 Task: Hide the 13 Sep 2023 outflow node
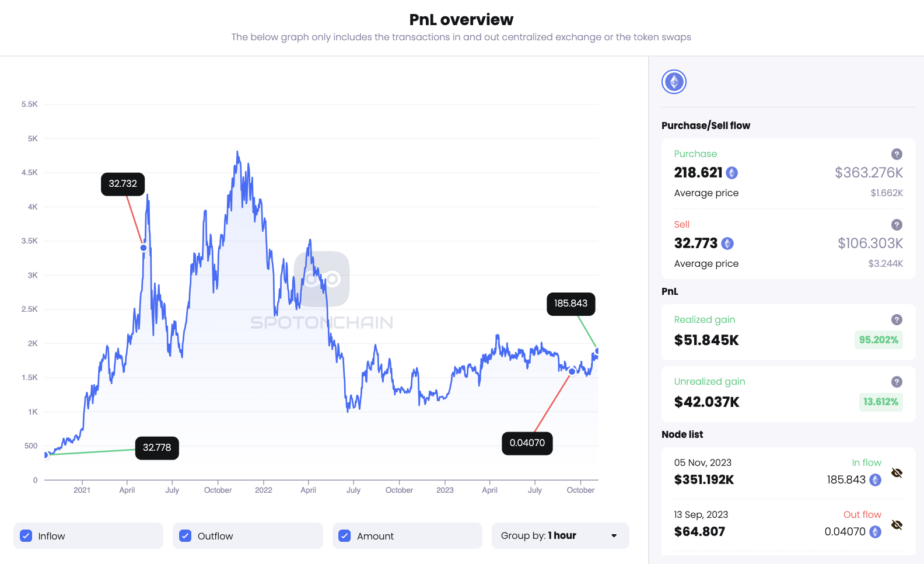[x=895, y=525]
